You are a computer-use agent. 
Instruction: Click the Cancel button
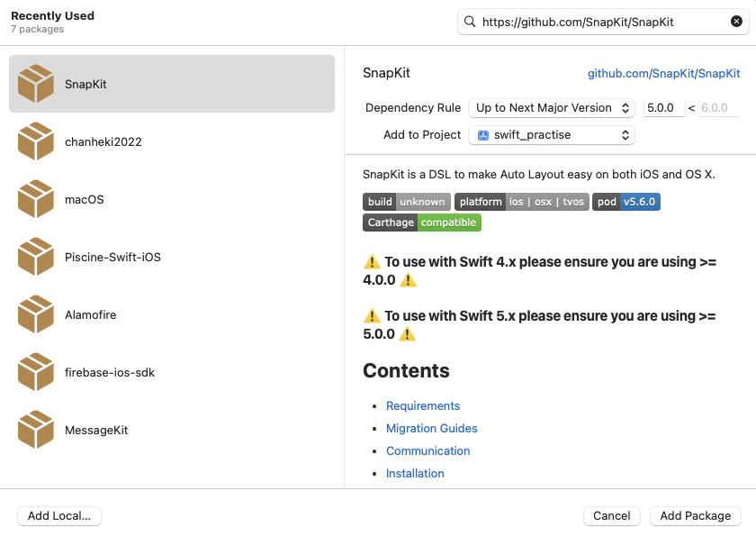click(x=611, y=516)
